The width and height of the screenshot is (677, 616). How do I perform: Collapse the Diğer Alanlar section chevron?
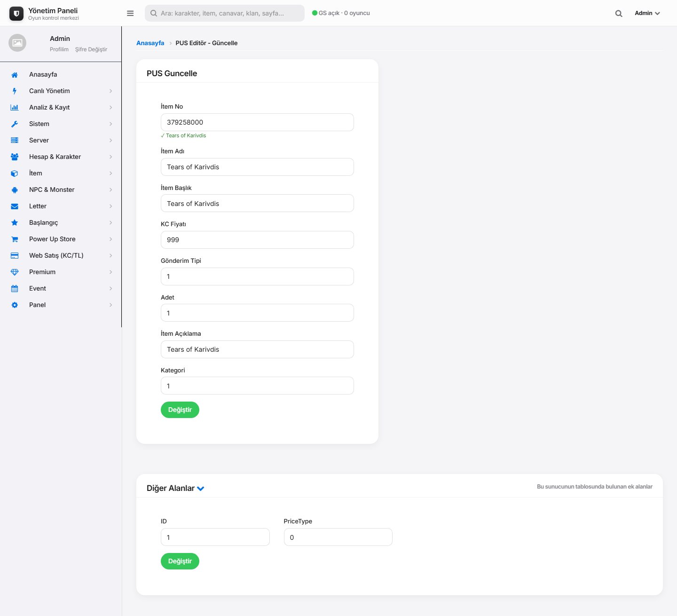tap(201, 489)
